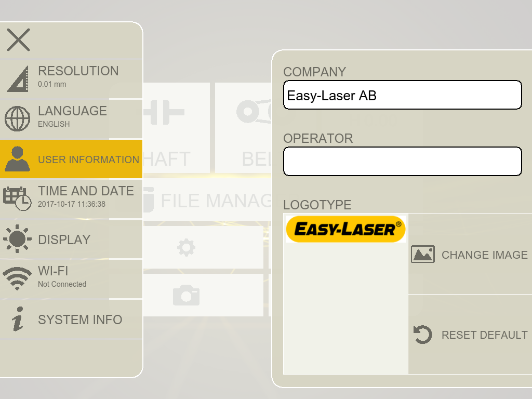This screenshot has height=399, width=532.
Task: Open the Resolution 0.01 mm setting
Action: point(78,76)
